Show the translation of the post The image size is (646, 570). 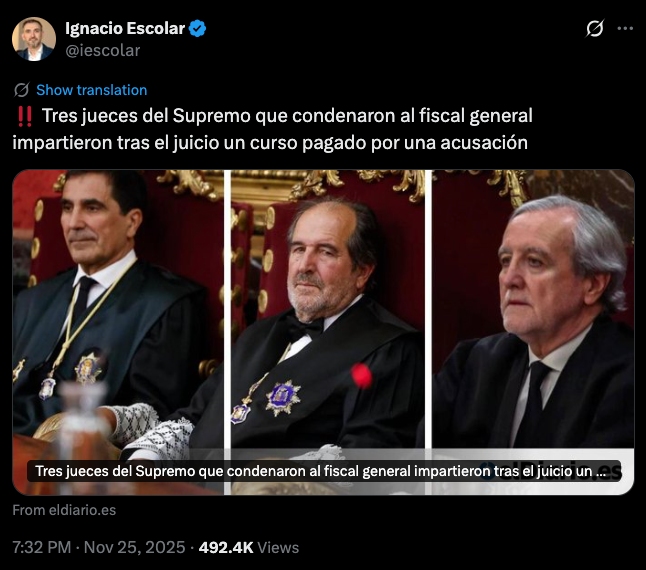(91, 90)
